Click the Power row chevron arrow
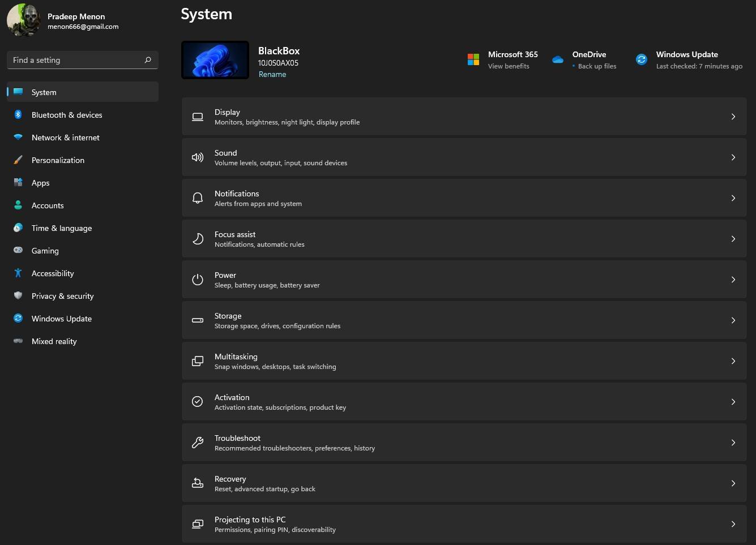Image resolution: width=756 pixels, height=545 pixels. click(733, 280)
